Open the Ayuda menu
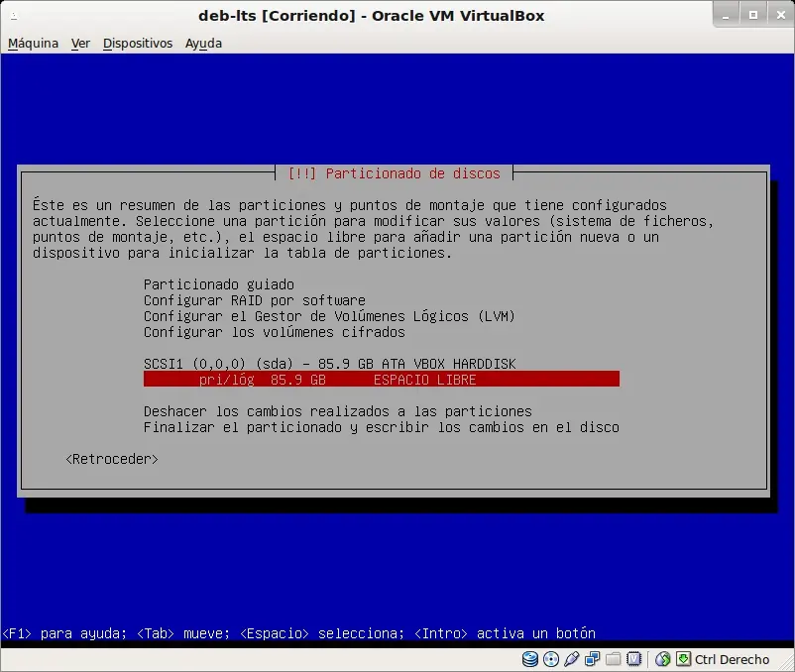Screen dimensions: 795x672 tap(203, 43)
